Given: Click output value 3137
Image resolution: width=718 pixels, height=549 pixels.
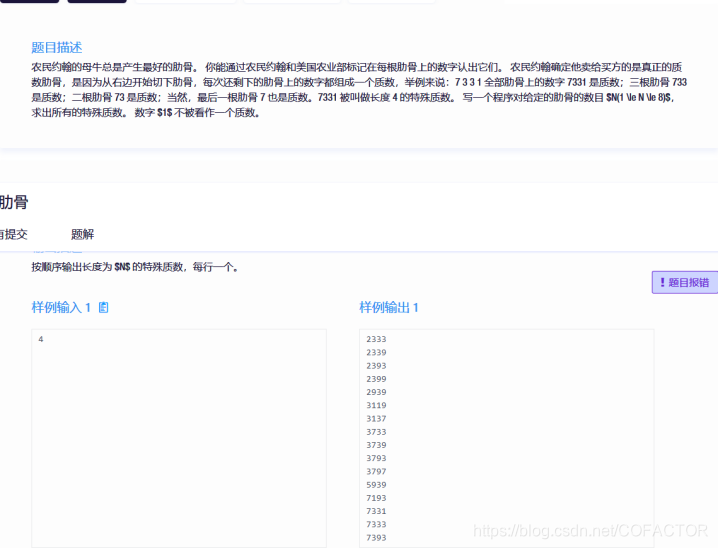Looking at the screenshot, I should pyautogui.click(x=376, y=419).
